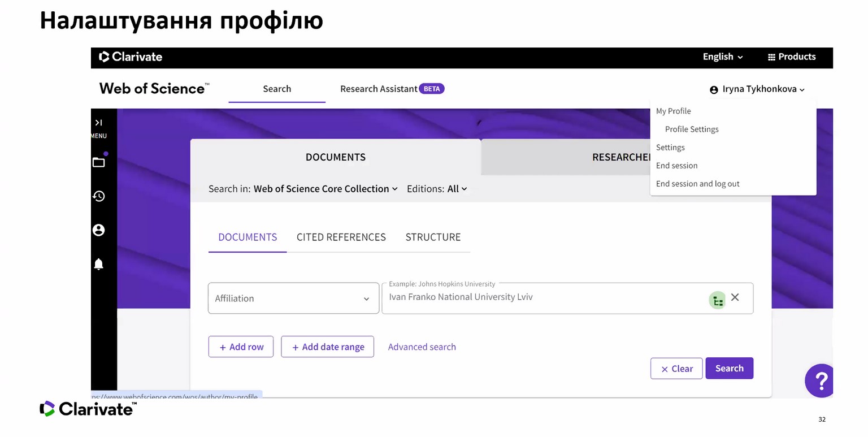Clear the affiliation field with X icon
Viewport: 868px width, 437px height.
[735, 297]
